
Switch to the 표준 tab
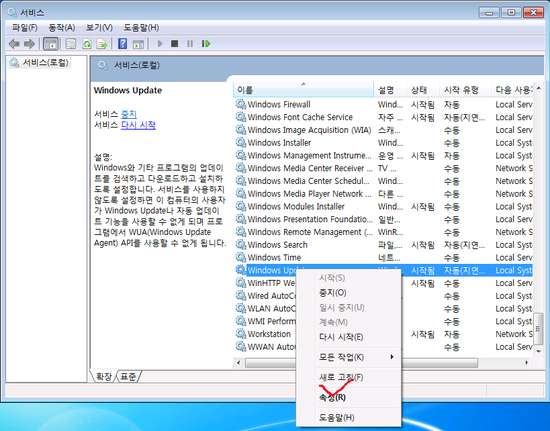coord(128,377)
